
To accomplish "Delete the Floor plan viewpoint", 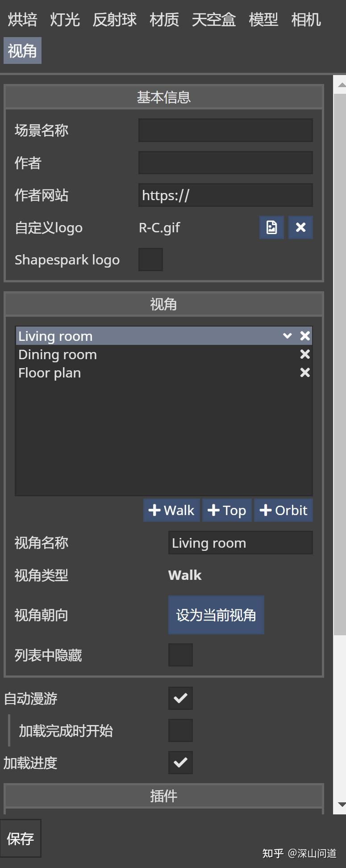I will pos(305,372).
